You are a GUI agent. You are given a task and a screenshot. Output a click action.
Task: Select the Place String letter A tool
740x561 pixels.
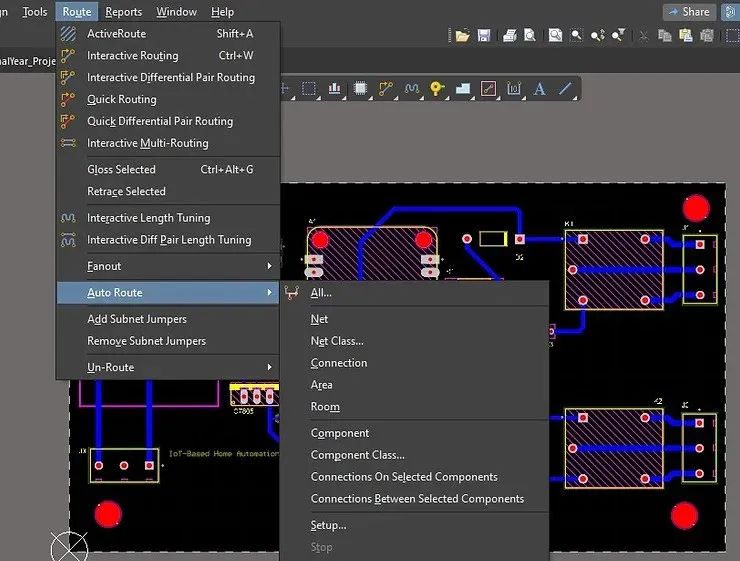(539, 88)
